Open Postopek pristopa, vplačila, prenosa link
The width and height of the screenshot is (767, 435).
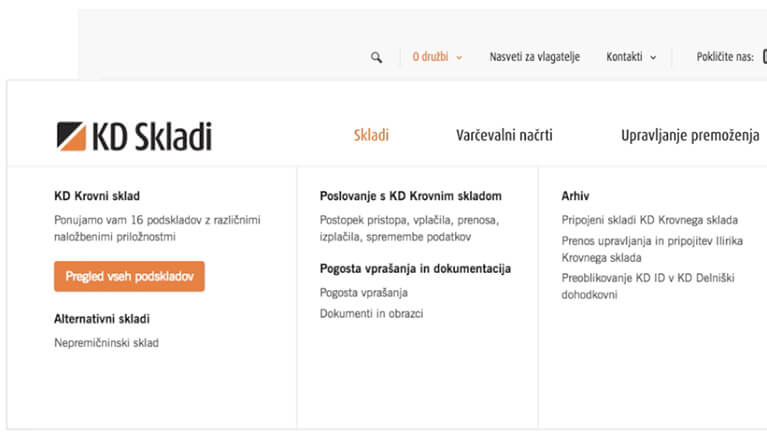409,220
